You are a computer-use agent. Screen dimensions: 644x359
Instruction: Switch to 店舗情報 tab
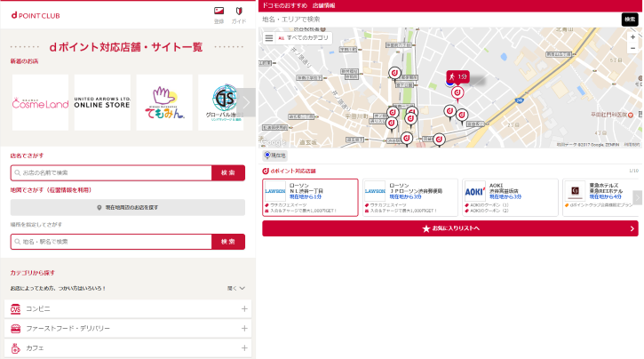pyautogui.click(x=323, y=5)
